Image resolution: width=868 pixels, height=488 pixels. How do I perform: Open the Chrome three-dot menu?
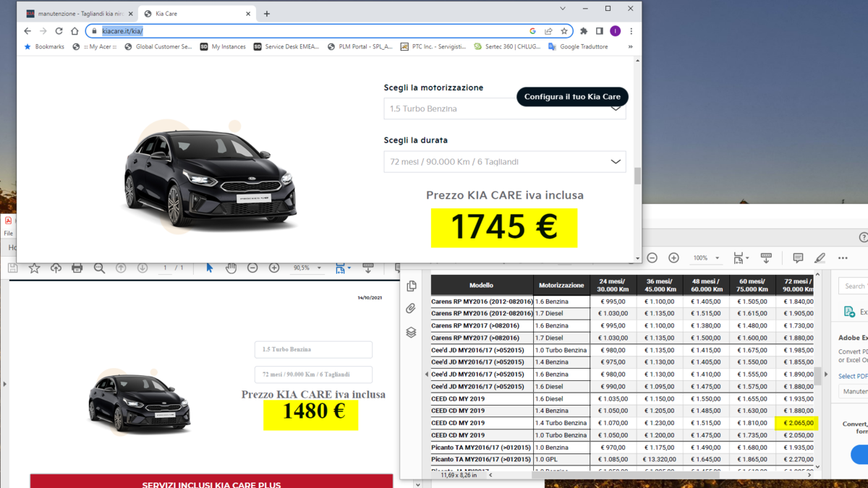tap(631, 31)
